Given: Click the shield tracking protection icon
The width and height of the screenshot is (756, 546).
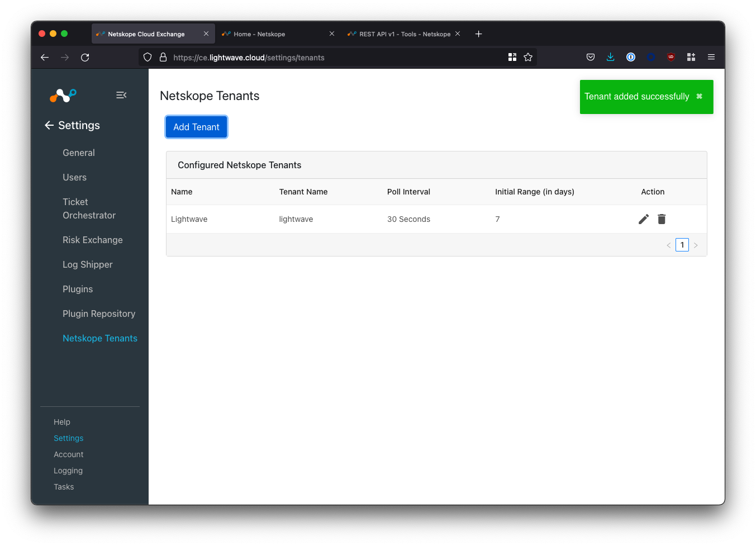Looking at the screenshot, I should (x=148, y=57).
